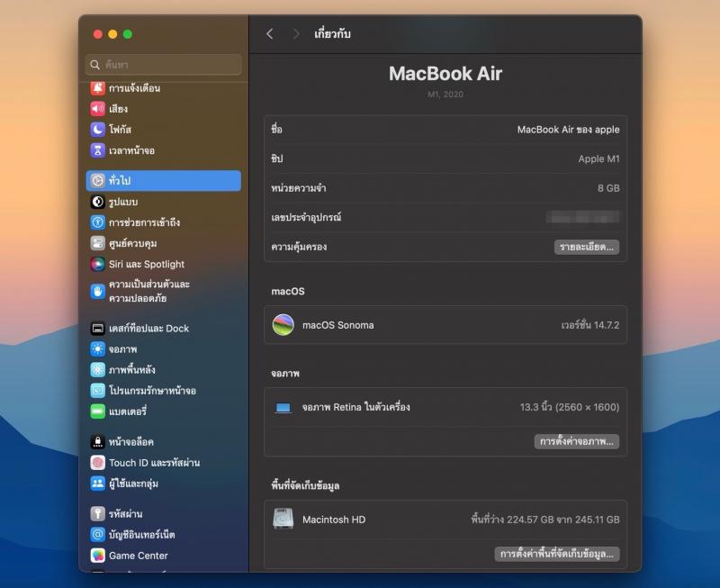Open the โปรแกรมรักษาหน้าจอ screen saver icon

[97, 391]
